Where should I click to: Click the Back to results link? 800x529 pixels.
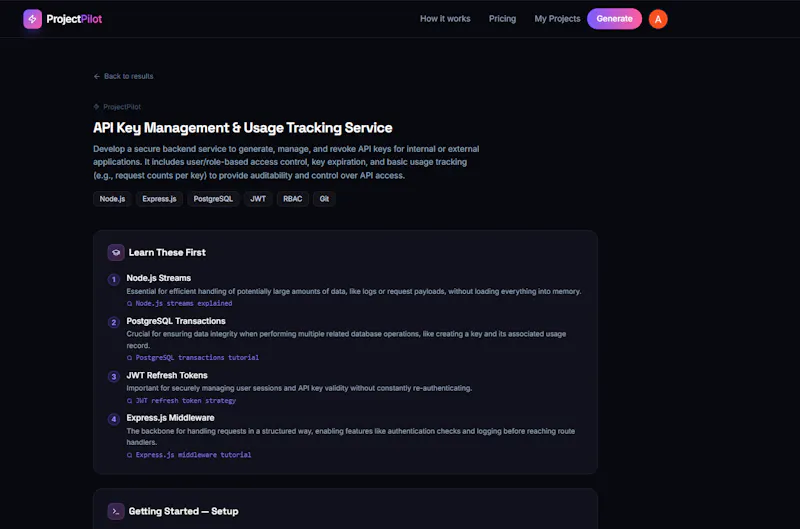123,76
